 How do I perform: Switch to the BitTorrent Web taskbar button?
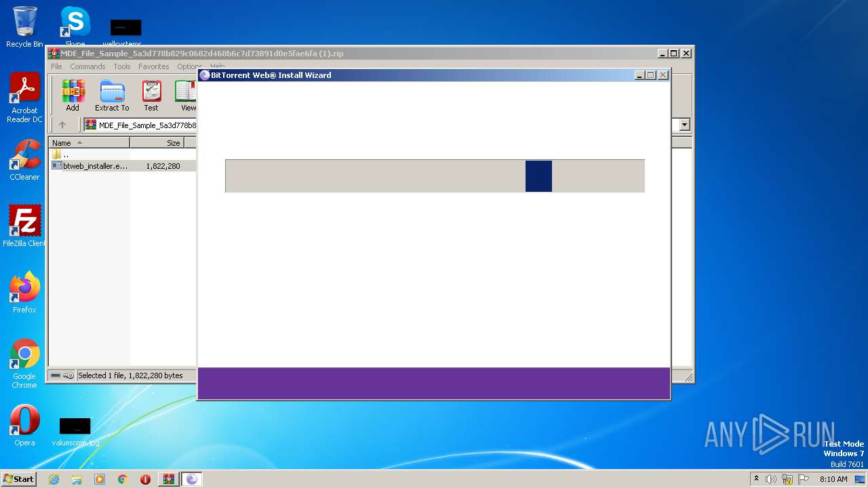click(x=192, y=479)
